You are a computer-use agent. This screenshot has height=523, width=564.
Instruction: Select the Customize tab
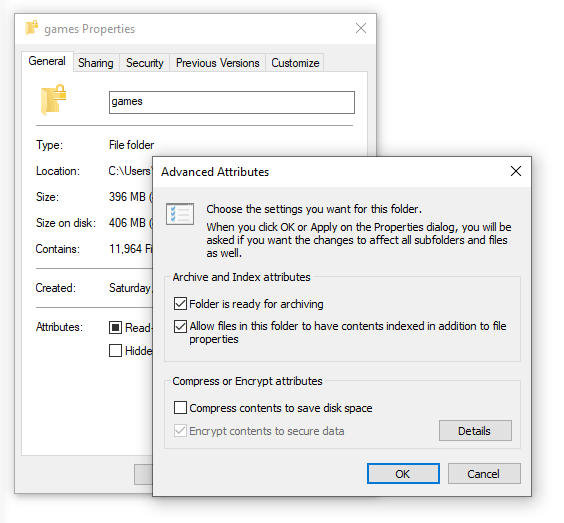295,63
